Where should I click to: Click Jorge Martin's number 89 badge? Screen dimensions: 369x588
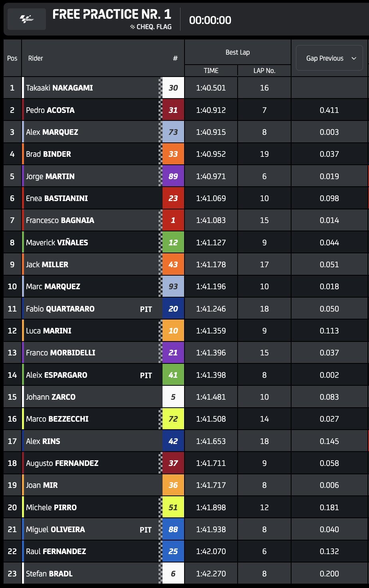point(173,176)
